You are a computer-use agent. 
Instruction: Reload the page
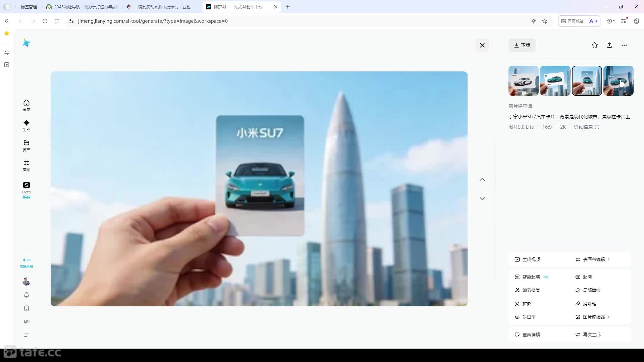click(45, 21)
